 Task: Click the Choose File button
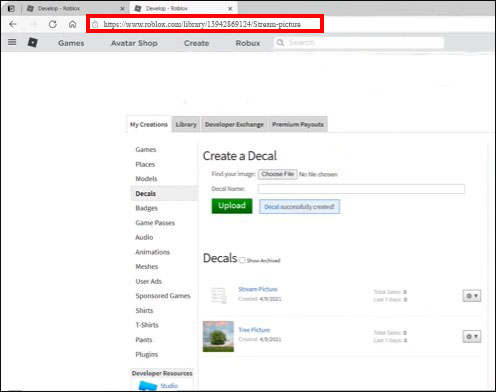point(278,174)
